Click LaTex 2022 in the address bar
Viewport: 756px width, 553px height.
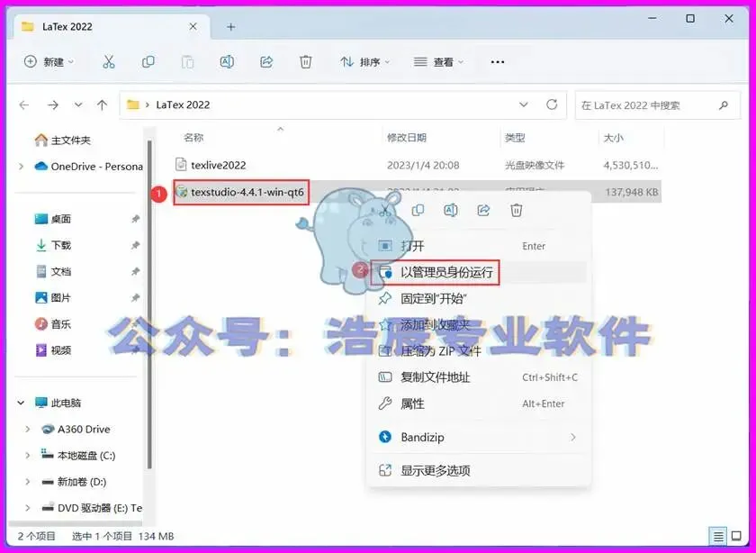(x=183, y=104)
